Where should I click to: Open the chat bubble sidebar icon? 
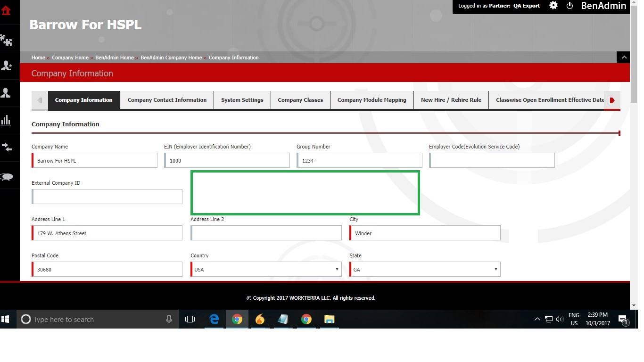tap(7, 177)
